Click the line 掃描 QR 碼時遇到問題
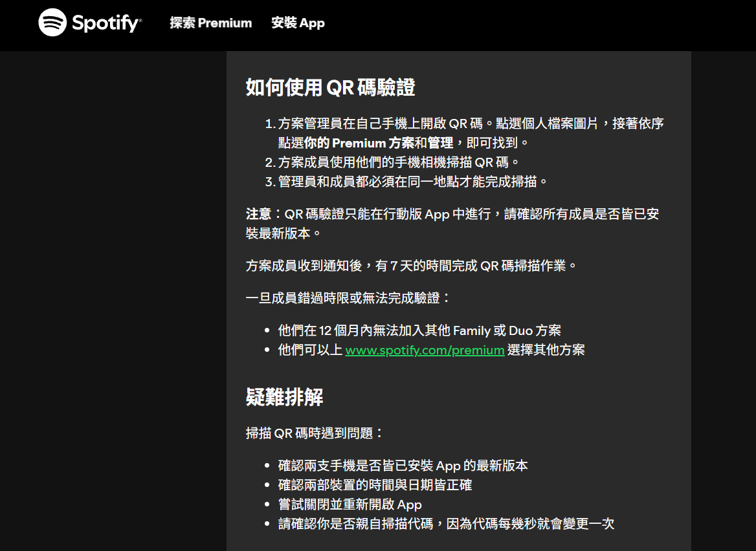Image resolution: width=756 pixels, height=551 pixels. [x=315, y=433]
